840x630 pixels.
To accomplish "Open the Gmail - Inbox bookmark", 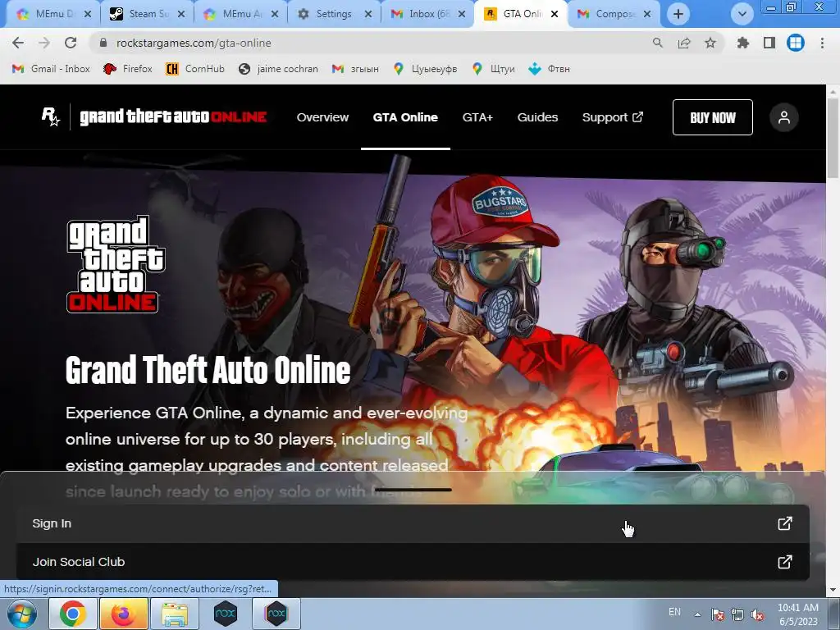I will (x=51, y=69).
